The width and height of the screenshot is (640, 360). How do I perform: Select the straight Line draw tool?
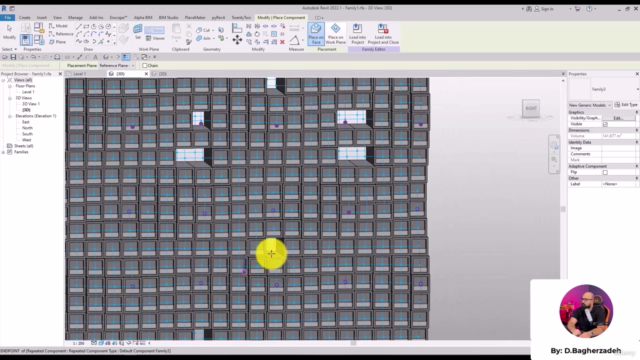[x=79, y=26]
